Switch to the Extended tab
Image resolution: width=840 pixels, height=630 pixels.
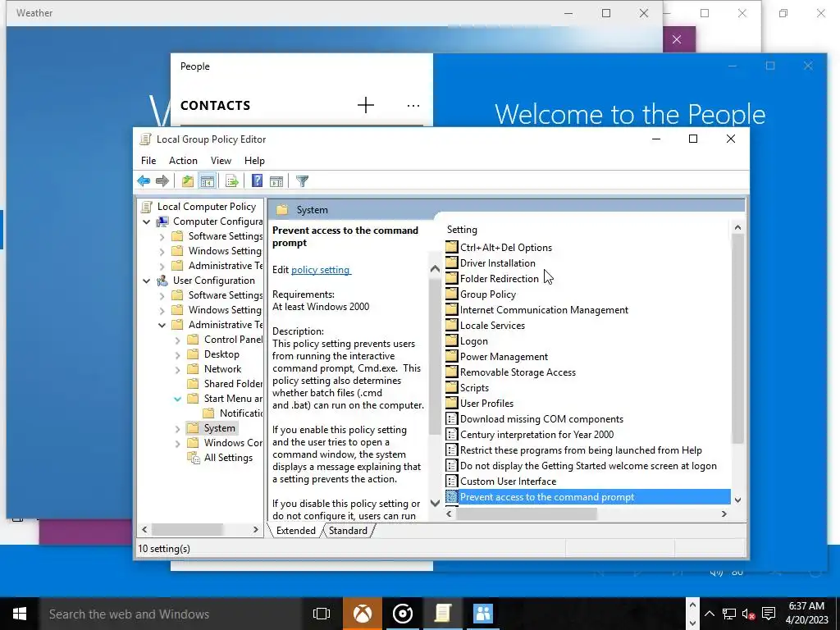click(295, 531)
